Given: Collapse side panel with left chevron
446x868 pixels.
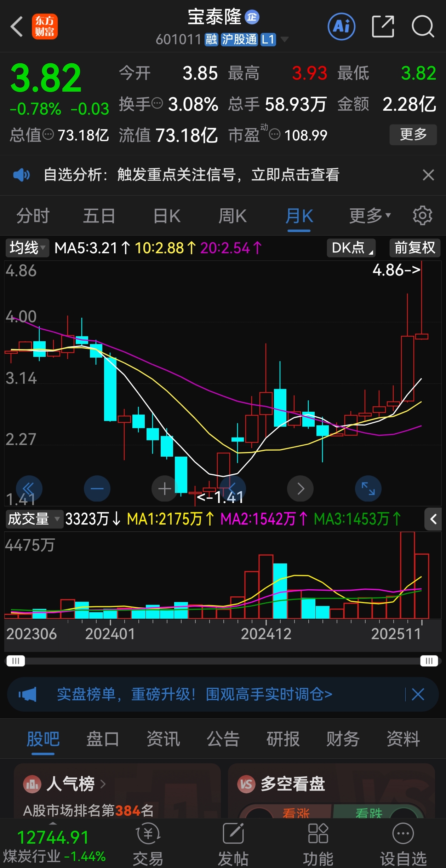Looking at the screenshot, I should pyautogui.click(x=433, y=519).
